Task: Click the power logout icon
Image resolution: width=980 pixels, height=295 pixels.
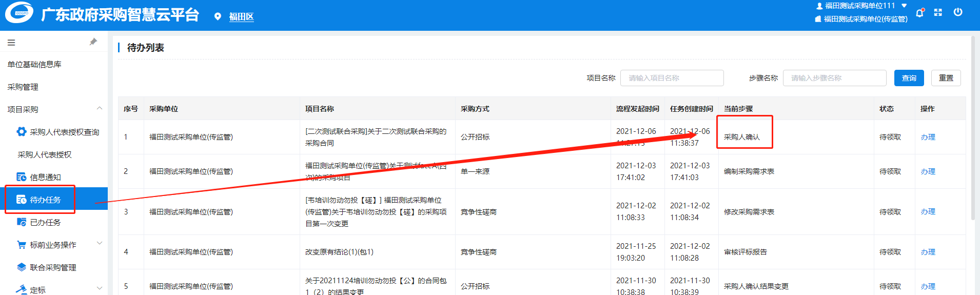Action: click(958, 12)
